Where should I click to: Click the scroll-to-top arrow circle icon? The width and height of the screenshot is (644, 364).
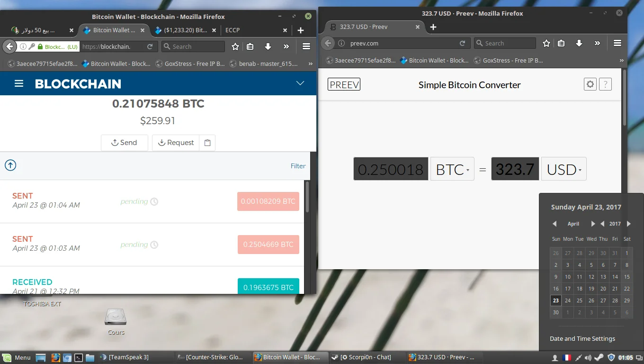click(x=10, y=165)
